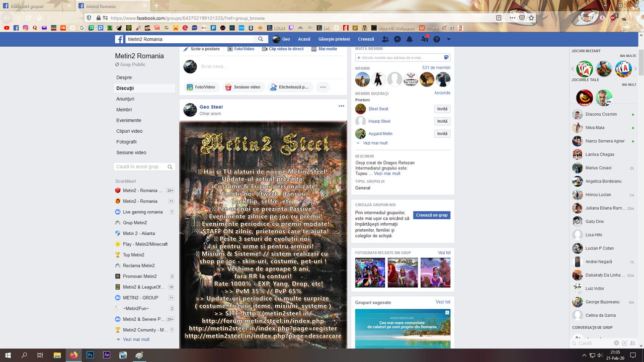The image size is (644, 362).
Task: Open chat with Nancy Semera Agner
Action: pos(604,141)
